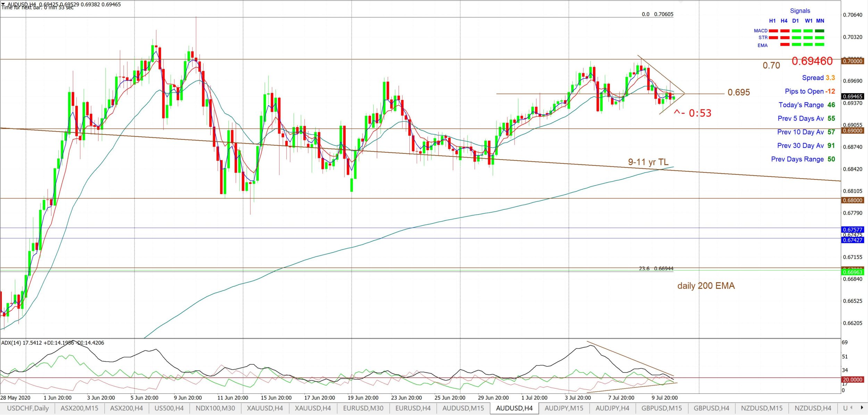The image size is (868, 415).
Task: Open the AUDJPY,H4 chart tab
Action: [612, 408]
